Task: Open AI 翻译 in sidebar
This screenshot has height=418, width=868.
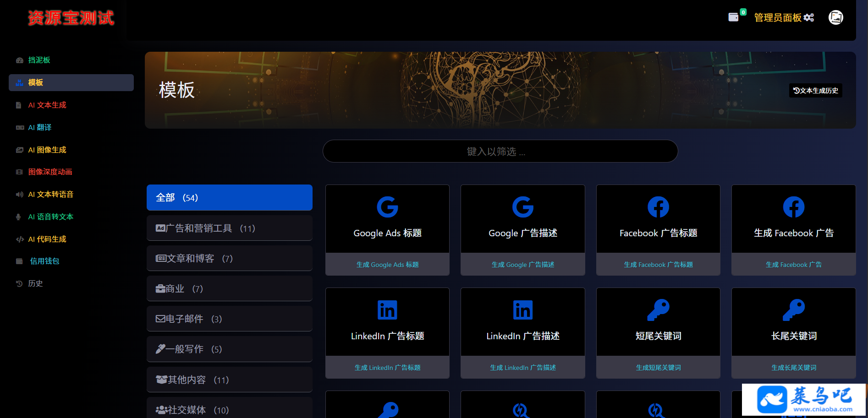Action: click(x=71, y=127)
